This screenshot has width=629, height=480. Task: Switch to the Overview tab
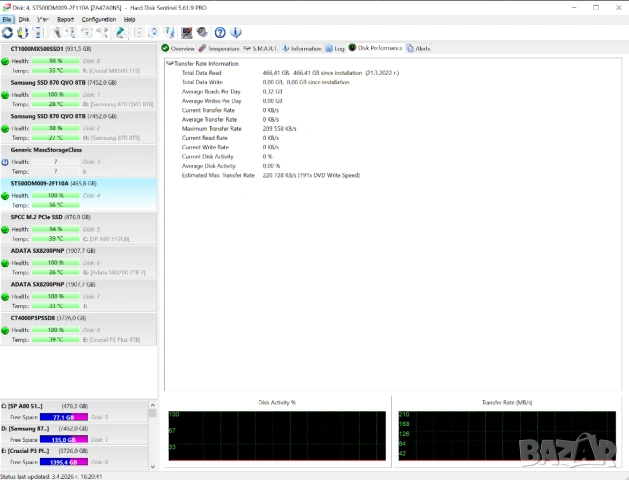[x=179, y=48]
